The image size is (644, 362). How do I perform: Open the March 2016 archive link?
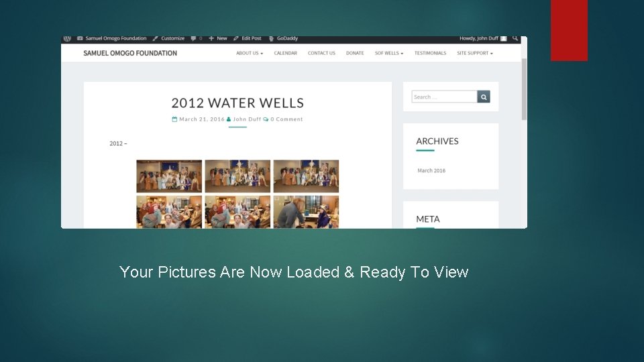coord(431,170)
